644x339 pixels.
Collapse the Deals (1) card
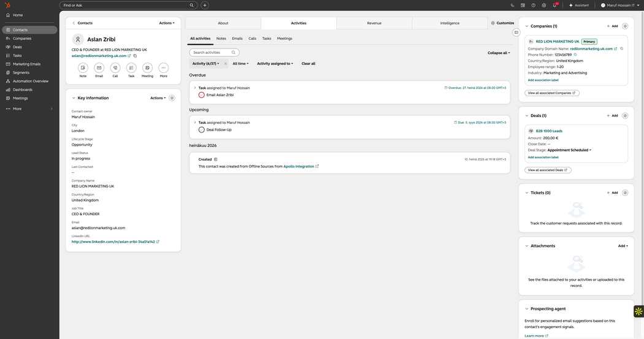coord(526,116)
